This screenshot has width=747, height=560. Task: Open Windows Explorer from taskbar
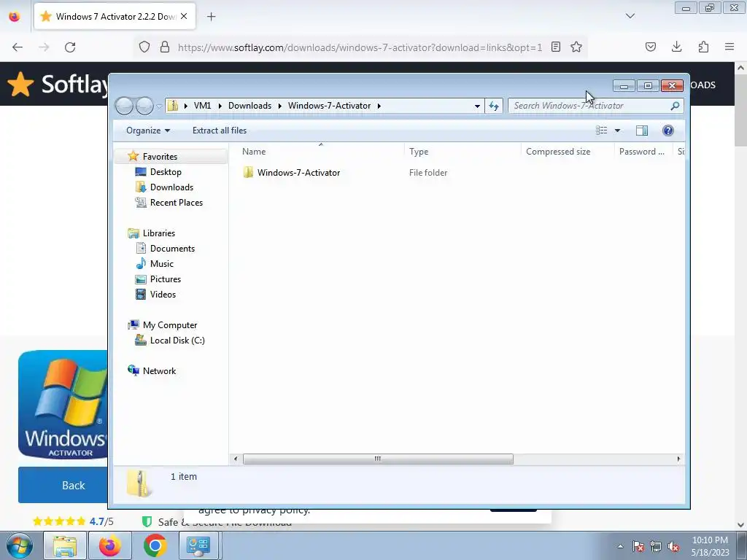64,545
